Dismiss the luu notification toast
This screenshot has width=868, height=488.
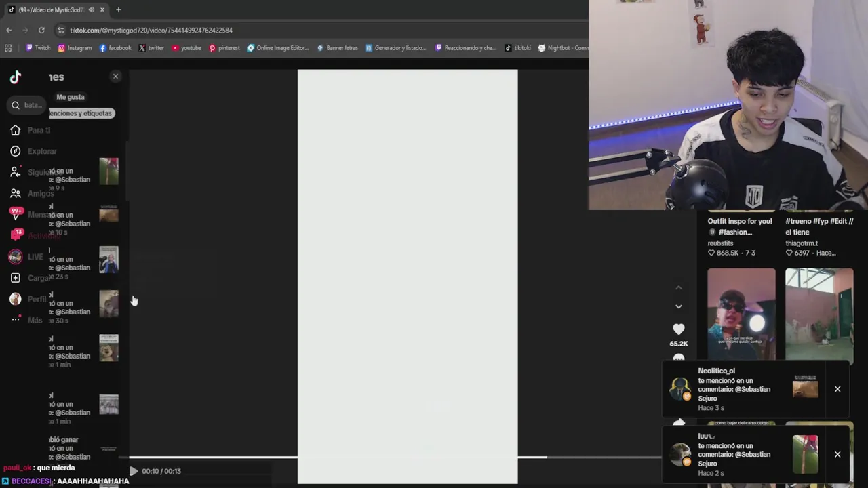click(837, 454)
